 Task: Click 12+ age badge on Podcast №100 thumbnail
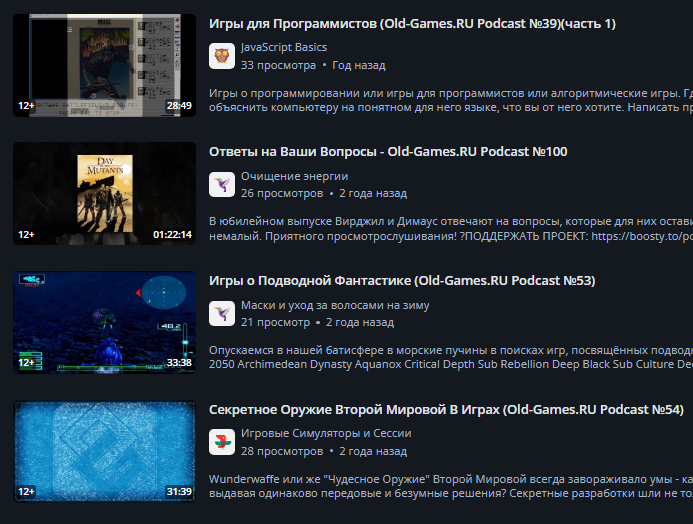point(26,235)
